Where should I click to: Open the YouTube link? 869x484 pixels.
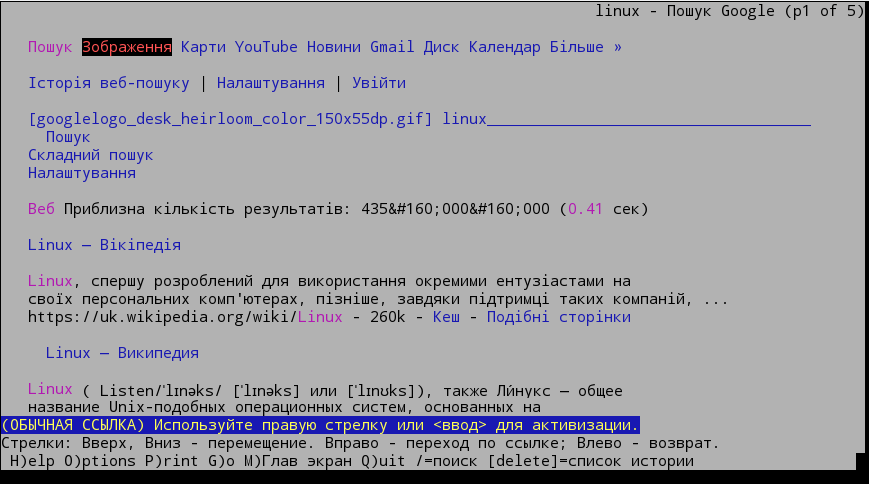(x=266, y=47)
